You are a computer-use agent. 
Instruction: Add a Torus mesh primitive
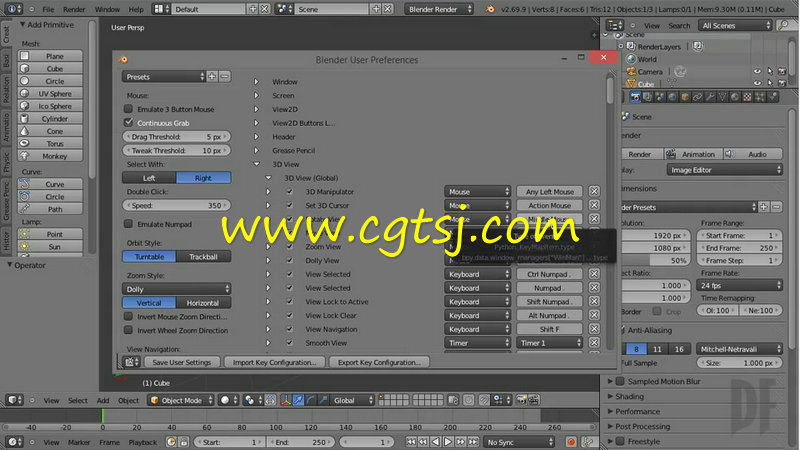(50, 143)
